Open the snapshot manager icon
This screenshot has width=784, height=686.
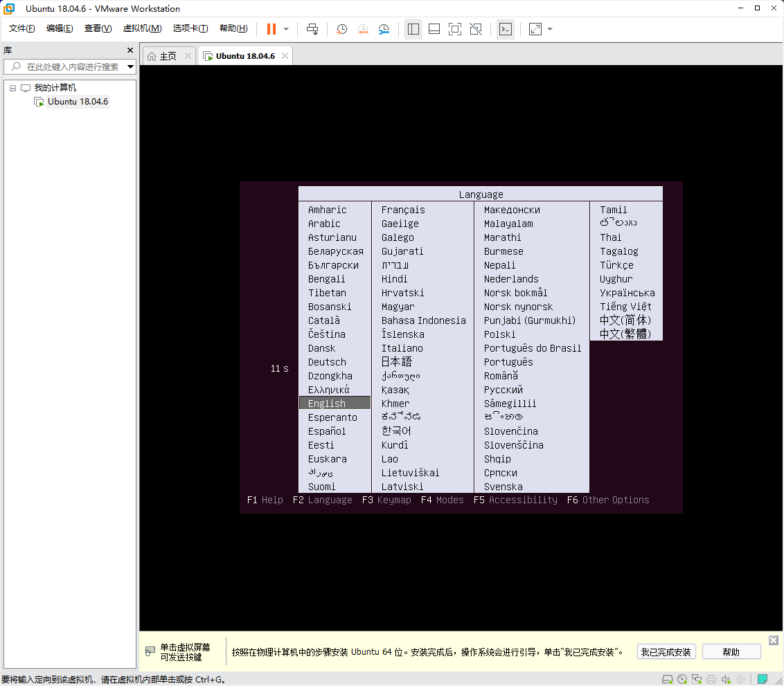point(384,29)
